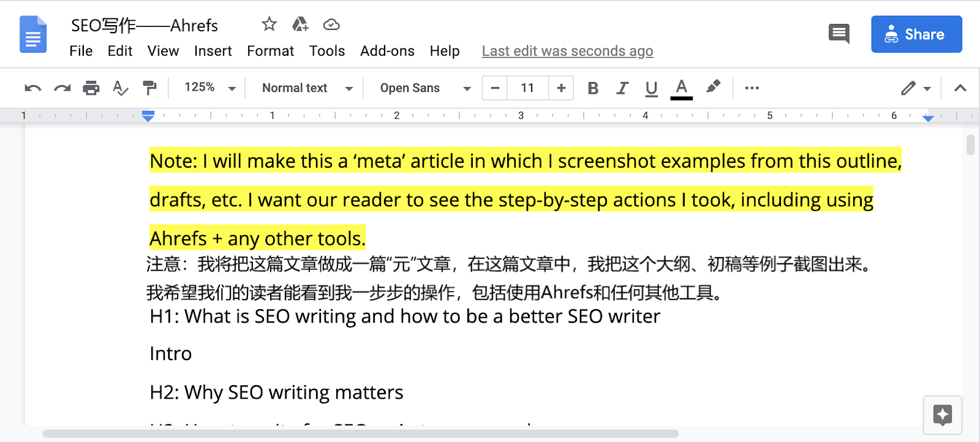Hide the menus with the collapse chevron
Viewport: 980px width, 442px height.
point(960,88)
